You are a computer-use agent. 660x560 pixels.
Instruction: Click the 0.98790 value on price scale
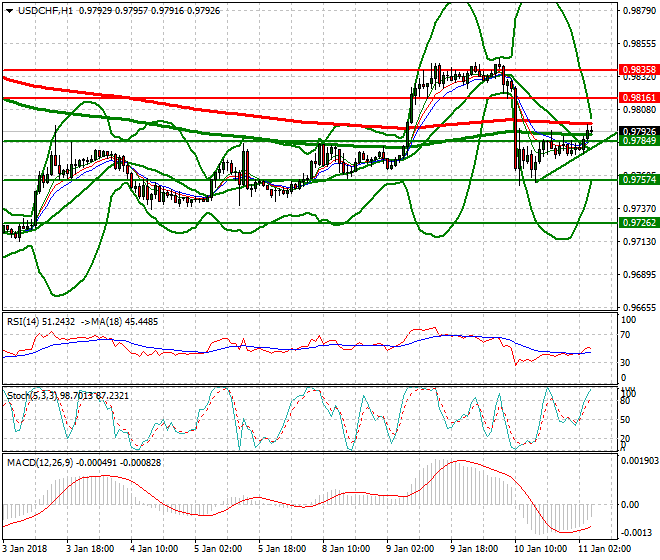[x=637, y=12]
